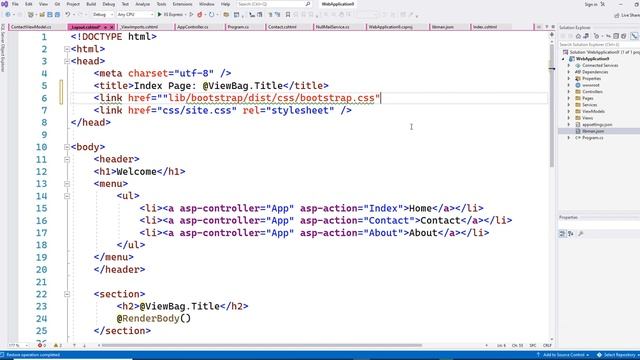
Task: Open the File menu
Action: [x=15, y=4]
